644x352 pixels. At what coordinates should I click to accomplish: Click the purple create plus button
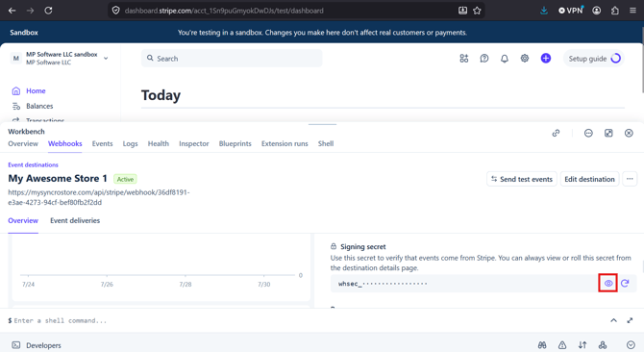coord(545,59)
